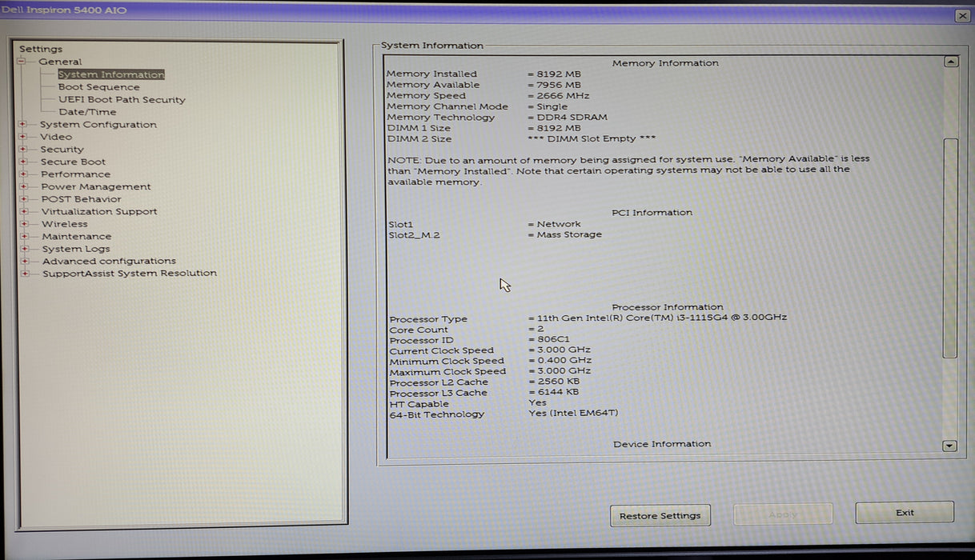Open Boot Sequence settings

(98, 87)
